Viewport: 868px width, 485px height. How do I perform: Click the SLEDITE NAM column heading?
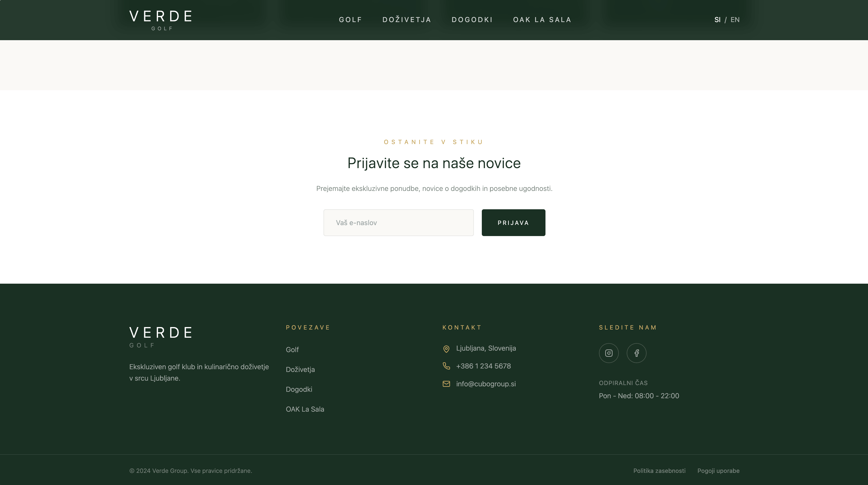click(628, 328)
